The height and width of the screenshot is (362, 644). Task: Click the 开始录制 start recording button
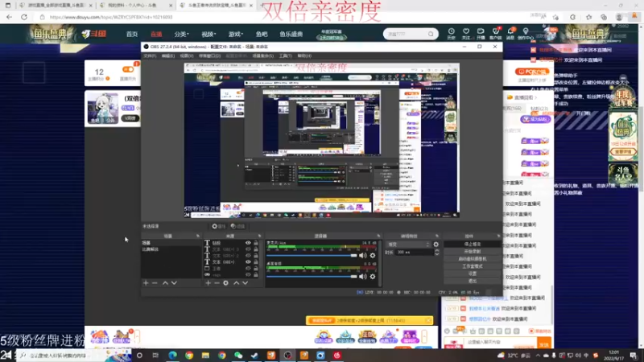[473, 252]
